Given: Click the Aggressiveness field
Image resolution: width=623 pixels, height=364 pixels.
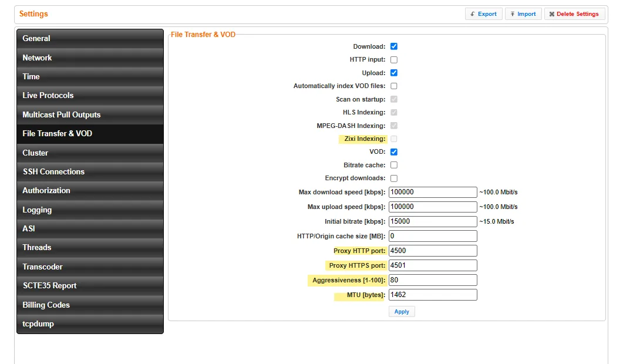Looking at the screenshot, I should pos(433,280).
